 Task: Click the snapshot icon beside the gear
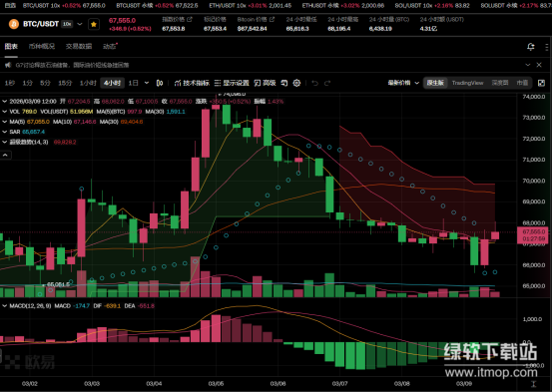pyautogui.click(x=284, y=83)
